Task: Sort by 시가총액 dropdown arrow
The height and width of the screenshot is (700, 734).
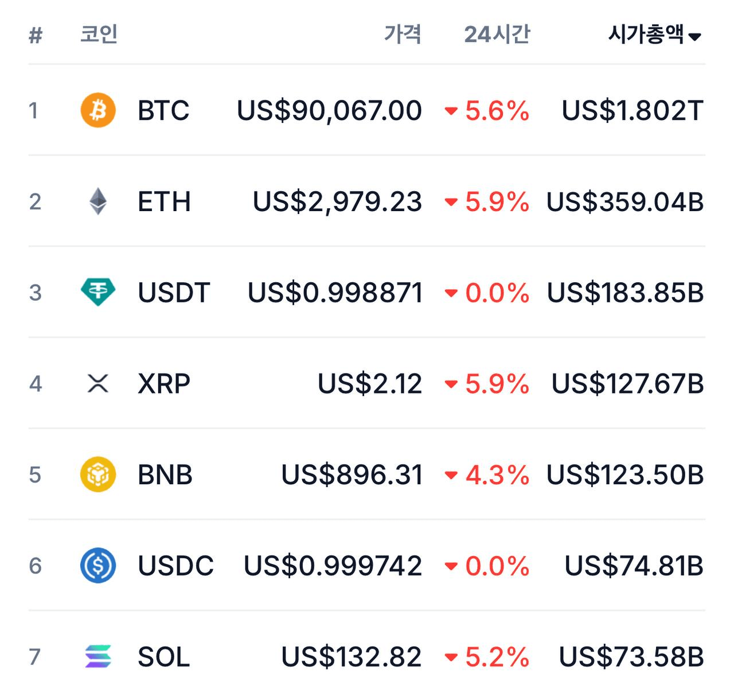Action: coord(694,37)
